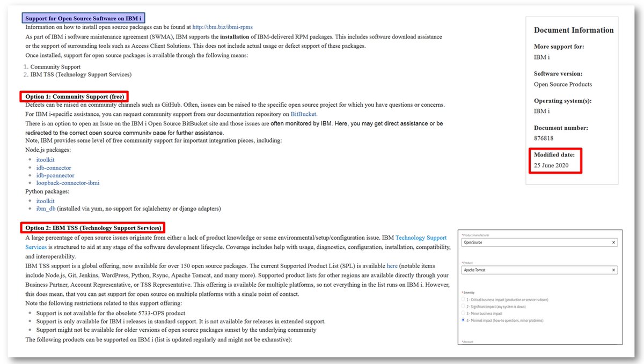Viewport: 644px width, 364px height.
Task: Click the 'Option 2: IBM TSS' heading
Action: (x=93, y=228)
